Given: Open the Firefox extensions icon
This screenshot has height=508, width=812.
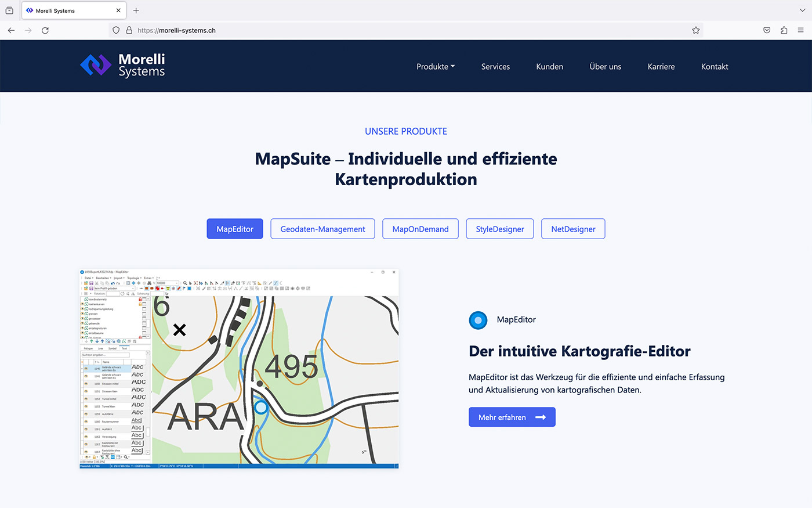Looking at the screenshot, I should pos(784,30).
